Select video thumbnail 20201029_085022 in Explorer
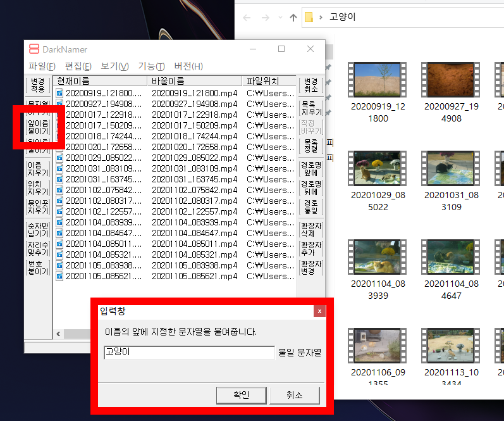 [378, 168]
